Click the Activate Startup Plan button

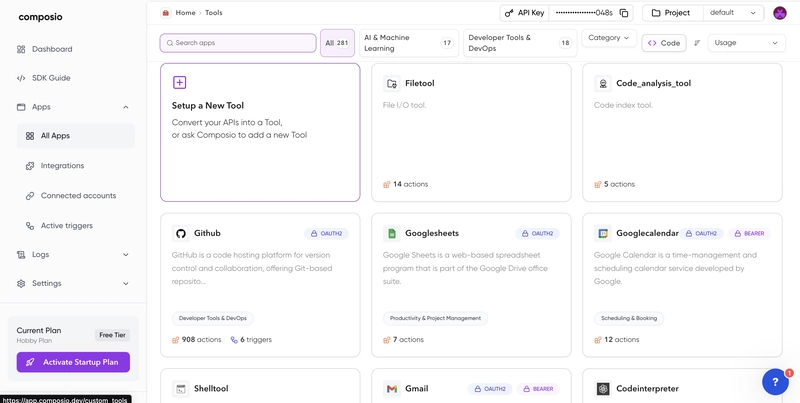[73, 362]
